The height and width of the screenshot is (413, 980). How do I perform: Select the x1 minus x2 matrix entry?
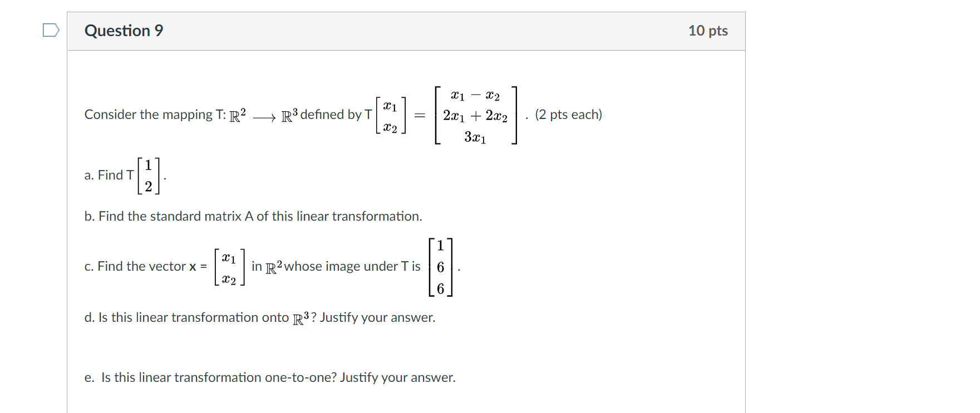tap(474, 94)
